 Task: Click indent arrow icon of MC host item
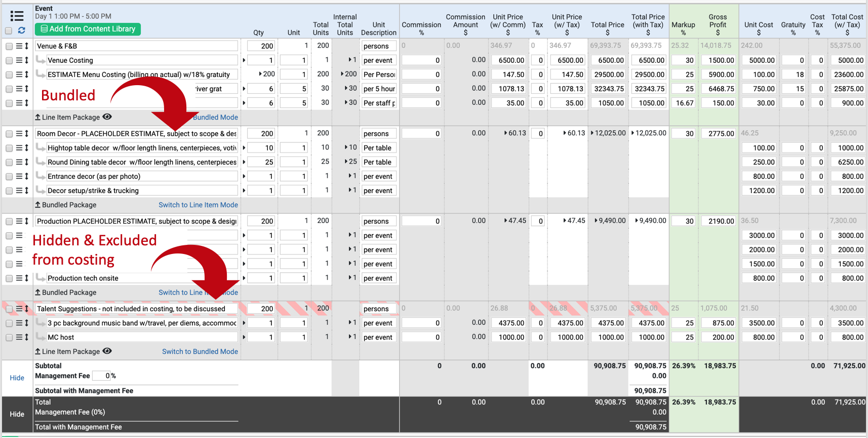(x=41, y=337)
